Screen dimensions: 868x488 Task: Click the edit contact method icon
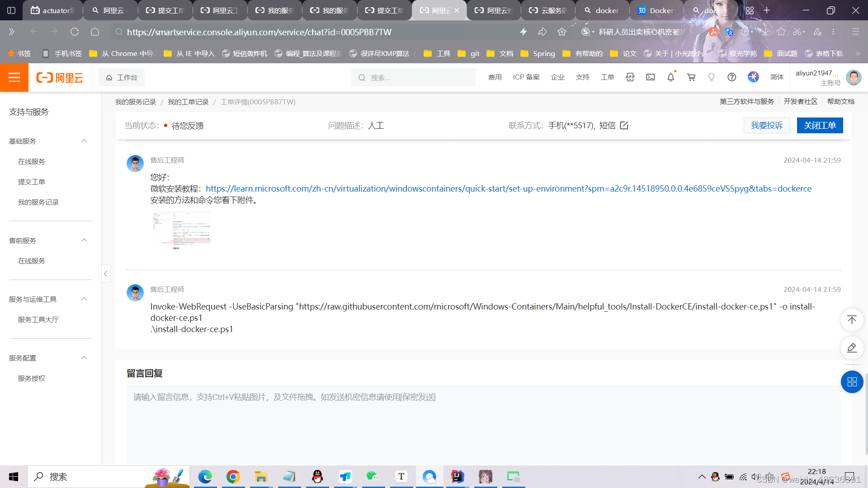pos(624,126)
